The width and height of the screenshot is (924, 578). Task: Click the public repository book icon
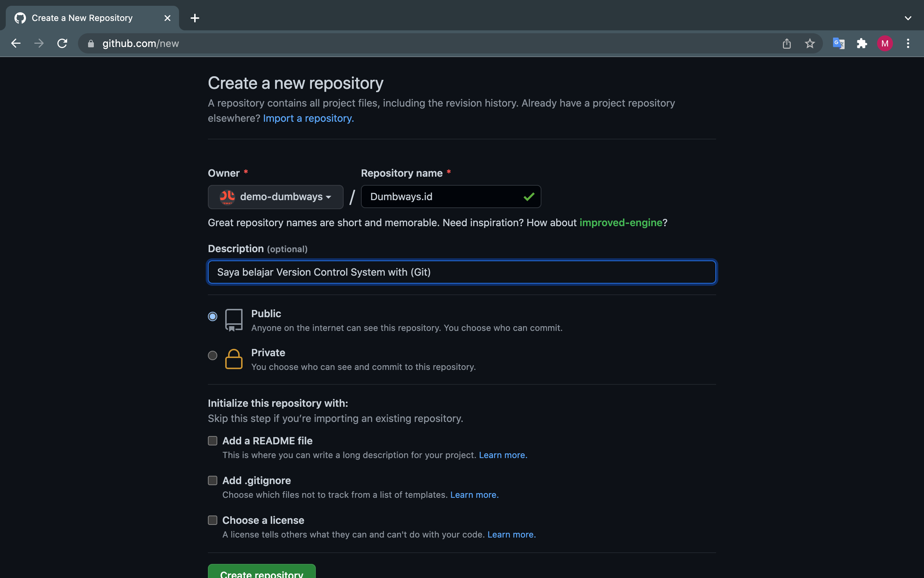point(234,320)
